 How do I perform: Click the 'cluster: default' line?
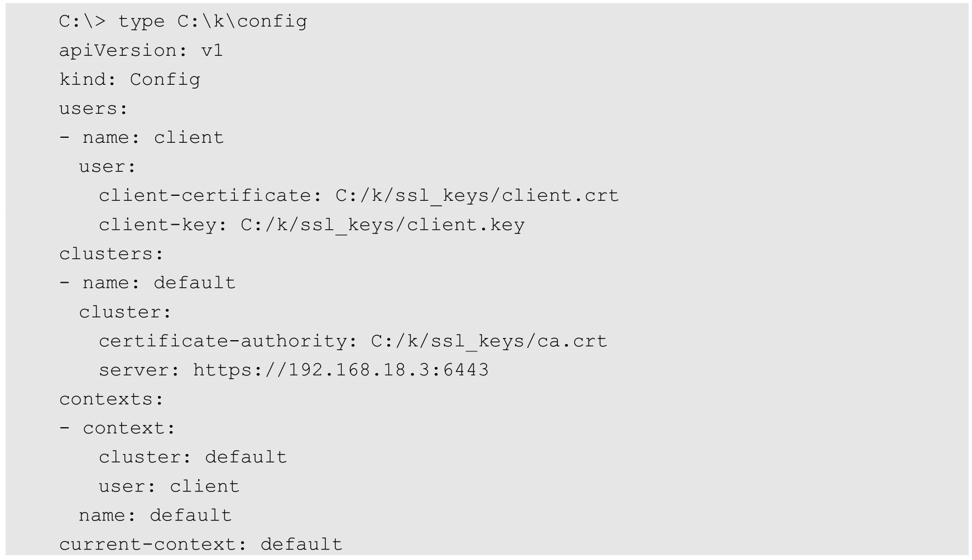click(x=193, y=457)
